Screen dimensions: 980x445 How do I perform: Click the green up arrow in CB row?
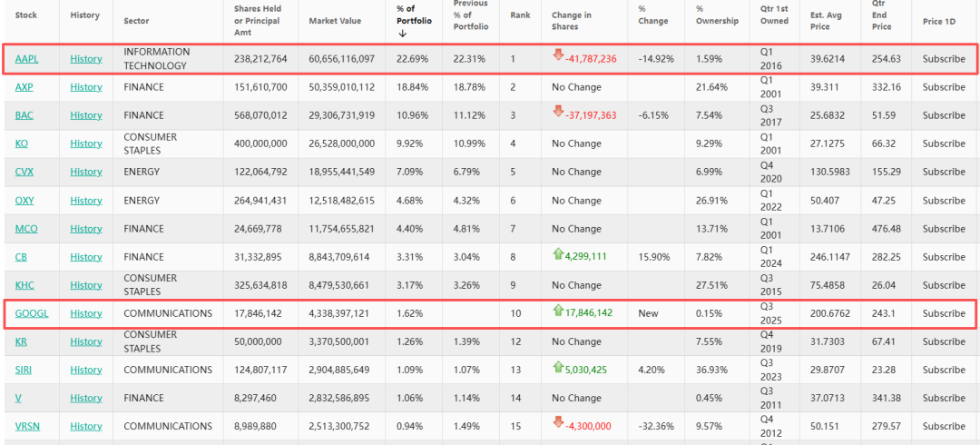point(558,254)
